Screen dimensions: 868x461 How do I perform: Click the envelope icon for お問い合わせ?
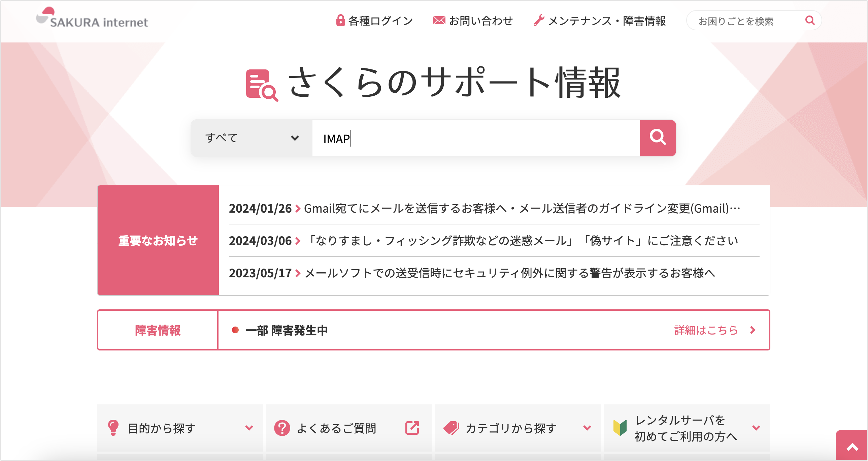coord(439,21)
